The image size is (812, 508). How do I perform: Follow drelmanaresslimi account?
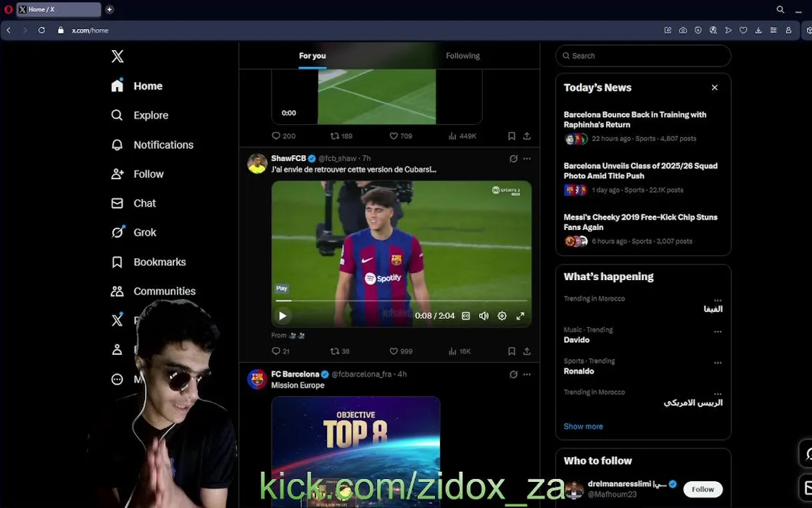[703, 490]
